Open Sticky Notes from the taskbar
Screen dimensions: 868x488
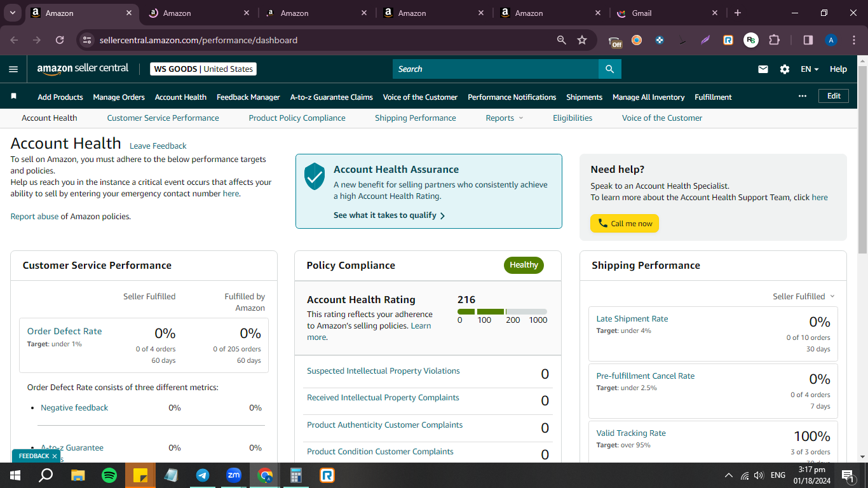point(140,475)
